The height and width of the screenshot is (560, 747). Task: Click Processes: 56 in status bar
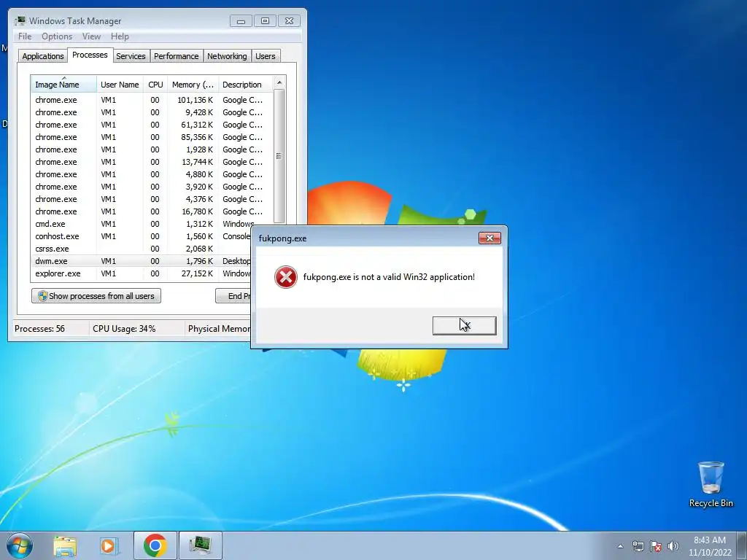(x=39, y=329)
